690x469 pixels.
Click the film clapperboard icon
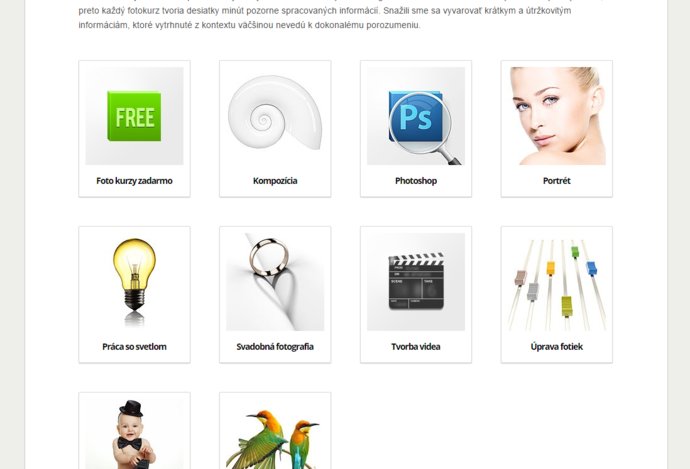(x=416, y=282)
